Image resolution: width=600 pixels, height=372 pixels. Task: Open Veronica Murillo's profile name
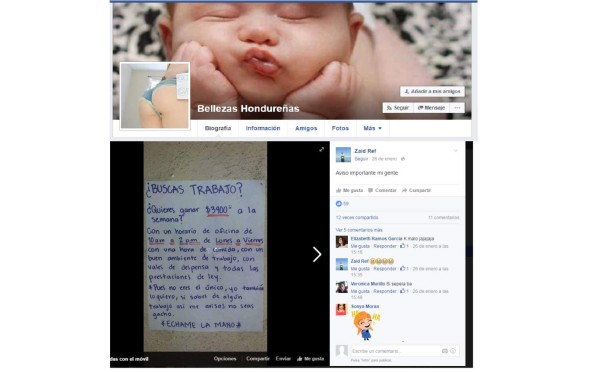point(368,284)
